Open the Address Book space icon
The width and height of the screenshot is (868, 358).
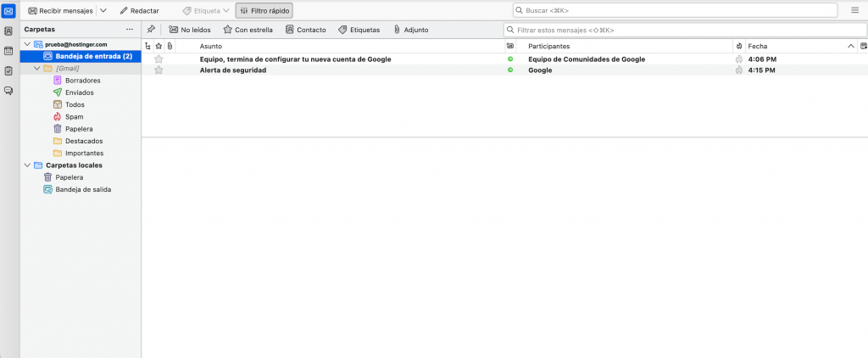(x=8, y=31)
